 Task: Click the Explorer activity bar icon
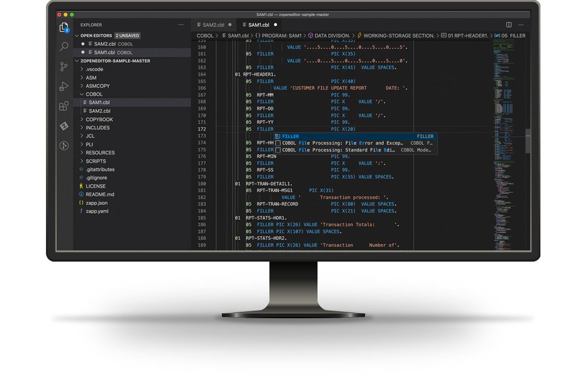point(64,27)
